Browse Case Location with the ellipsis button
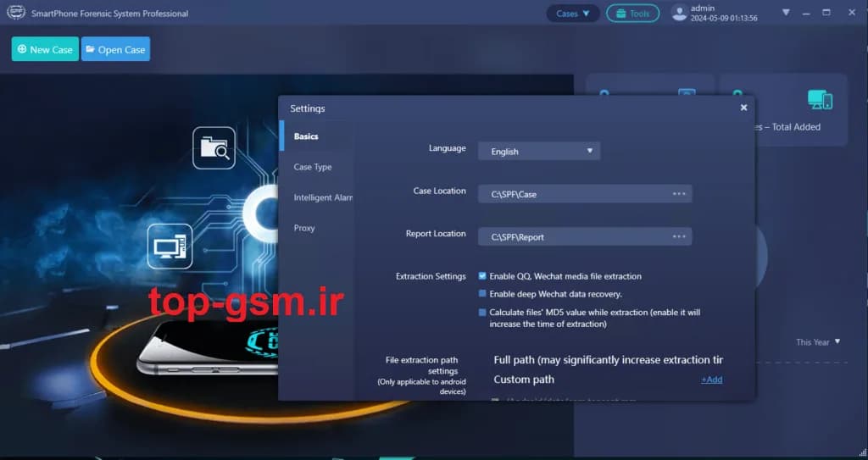Screen dimensions: 868x460 coord(679,194)
